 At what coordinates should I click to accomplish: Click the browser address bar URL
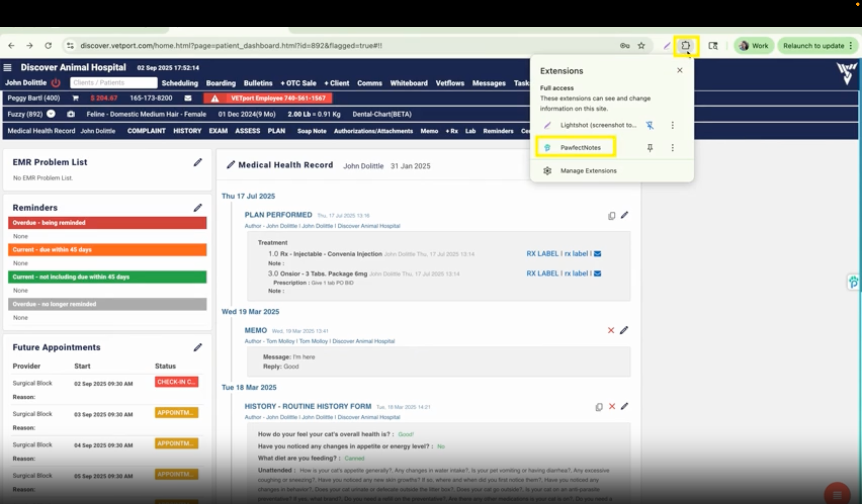[231, 45]
